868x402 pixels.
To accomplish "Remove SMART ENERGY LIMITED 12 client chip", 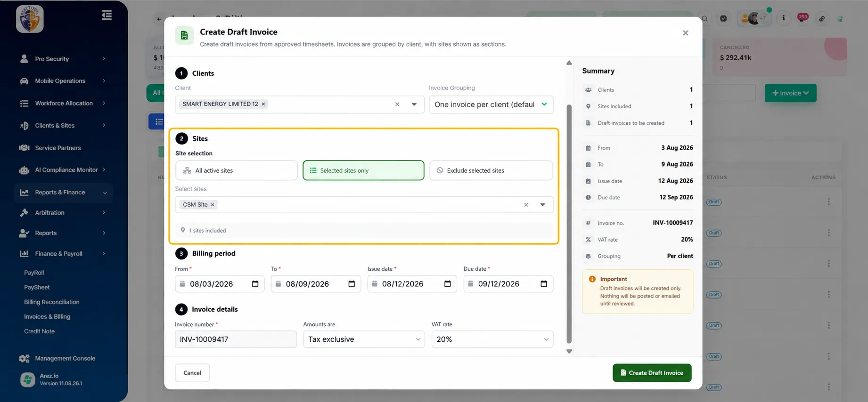I will 263,104.
